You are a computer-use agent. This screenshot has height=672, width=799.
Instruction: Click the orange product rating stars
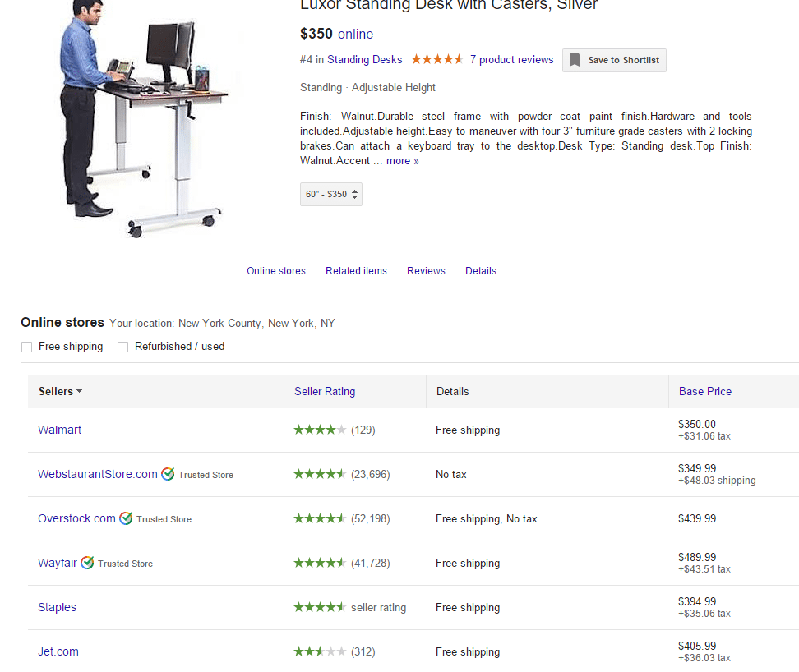(x=437, y=60)
